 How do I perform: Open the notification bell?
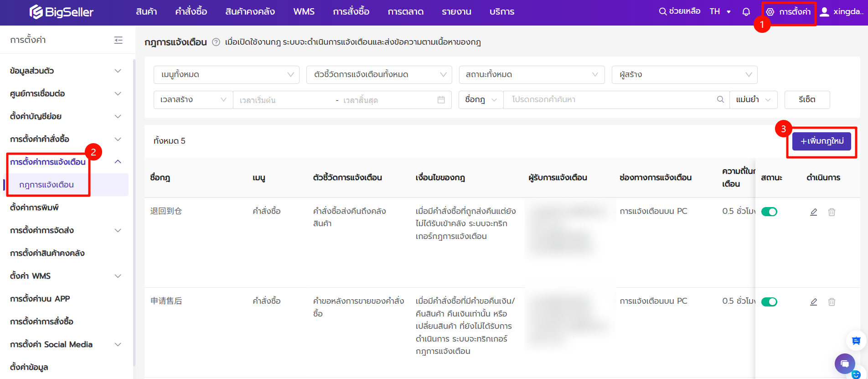pos(746,12)
